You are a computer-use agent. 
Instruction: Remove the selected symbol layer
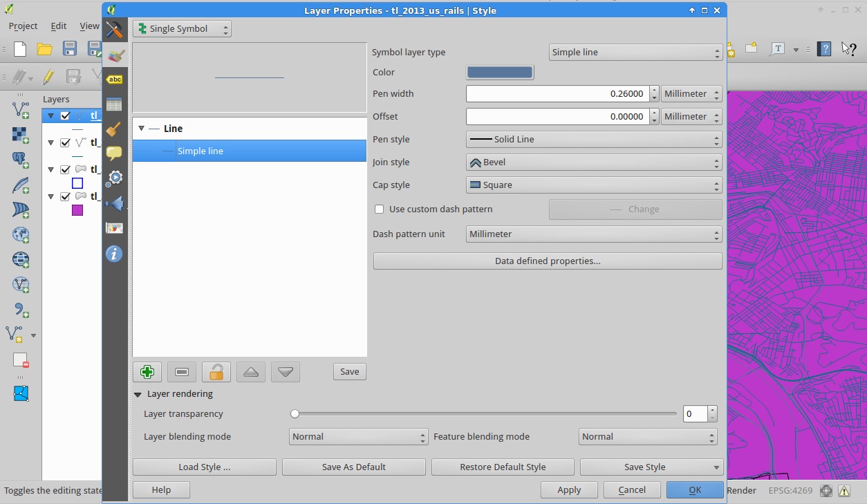coord(182,372)
